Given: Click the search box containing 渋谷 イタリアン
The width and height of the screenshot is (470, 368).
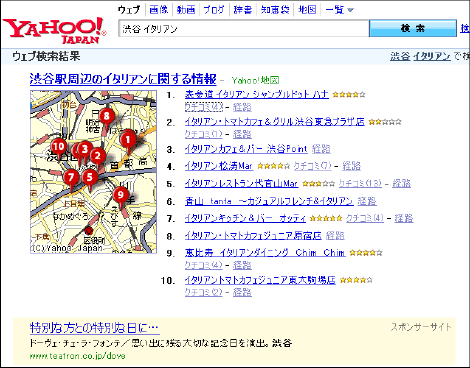Looking at the screenshot, I should click(x=244, y=29).
